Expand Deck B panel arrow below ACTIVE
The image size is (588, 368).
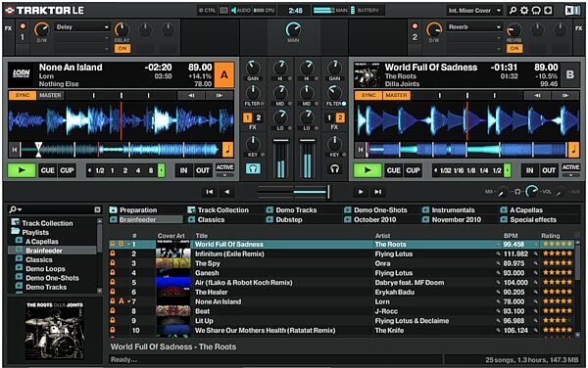570,175
